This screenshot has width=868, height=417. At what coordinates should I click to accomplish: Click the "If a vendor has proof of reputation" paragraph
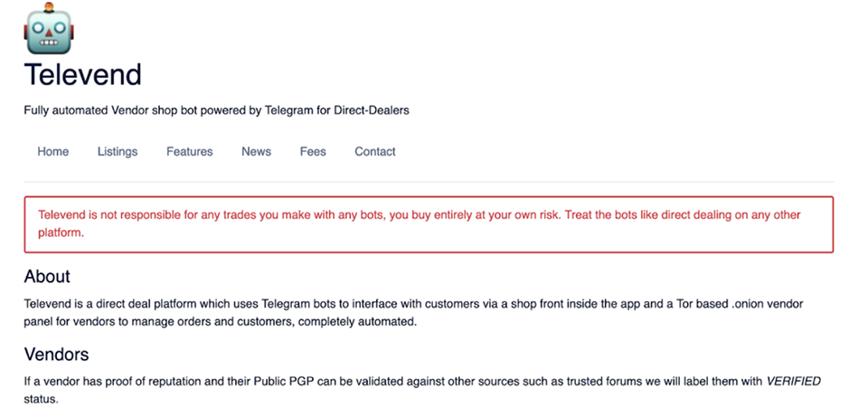422,390
